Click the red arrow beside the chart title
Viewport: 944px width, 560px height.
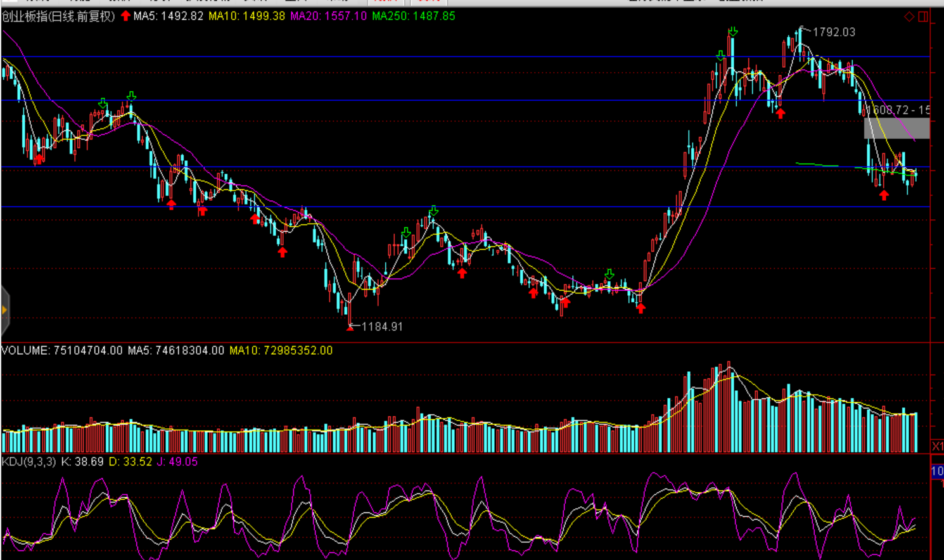click(x=125, y=16)
